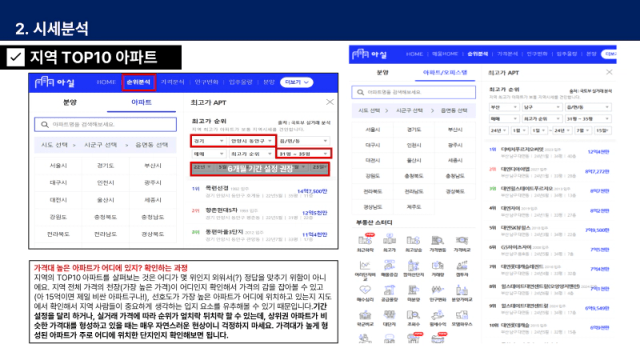This screenshot has height=360, width=640.
Task: Switch to the 아파트/오피스텔 tab
Action: (444, 73)
